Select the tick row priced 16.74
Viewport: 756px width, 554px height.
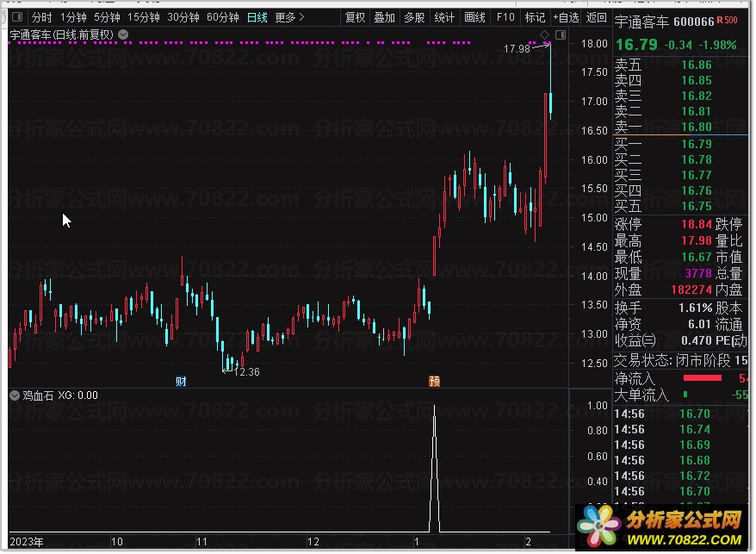(680, 429)
